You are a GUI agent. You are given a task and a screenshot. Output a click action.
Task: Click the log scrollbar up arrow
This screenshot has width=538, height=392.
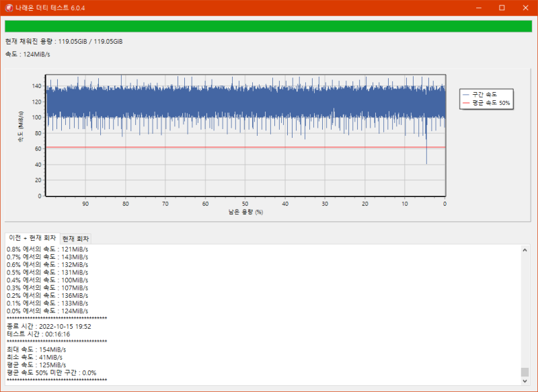525,250
